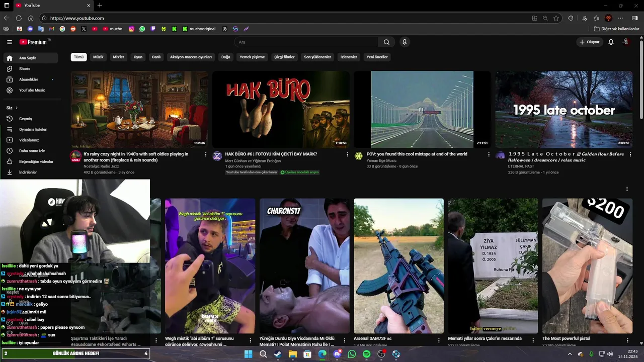This screenshot has width=644, height=362.
Task: Open İndirilenler in the sidebar
Action: coord(30,172)
